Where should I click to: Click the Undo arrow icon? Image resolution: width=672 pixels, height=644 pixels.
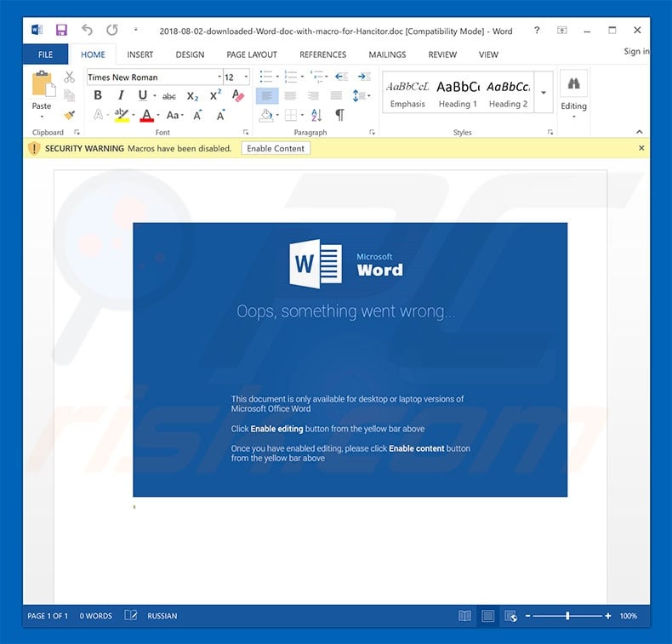click(87, 30)
